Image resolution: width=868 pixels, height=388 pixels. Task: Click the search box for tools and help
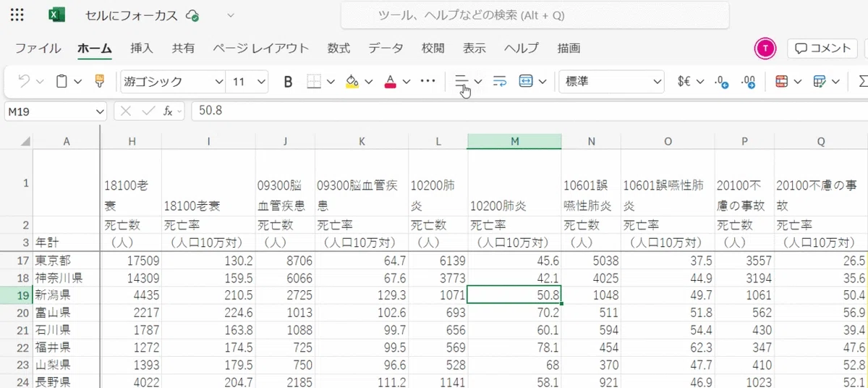[x=534, y=15]
